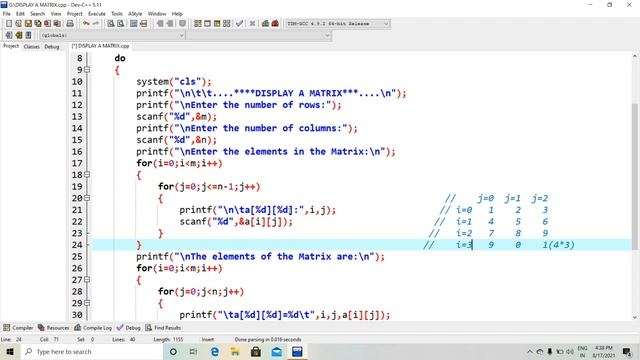The width and height of the screenshot is (640, 360).
Task: Open the Window menu
Action: tap(157, 13)
